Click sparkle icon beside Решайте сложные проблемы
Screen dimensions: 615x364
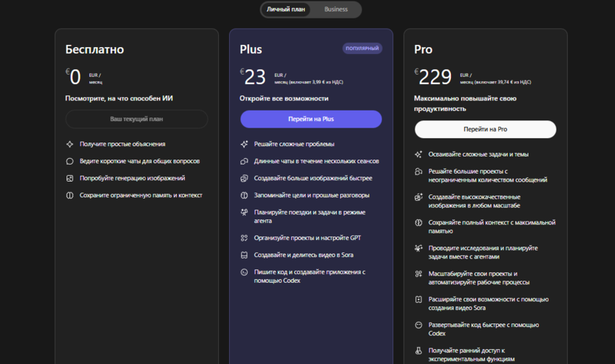(x=244, y=144)
